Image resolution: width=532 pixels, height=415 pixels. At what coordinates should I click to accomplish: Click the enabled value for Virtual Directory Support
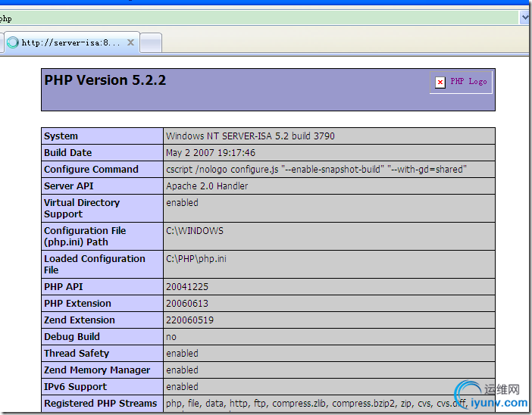point(182,203)
